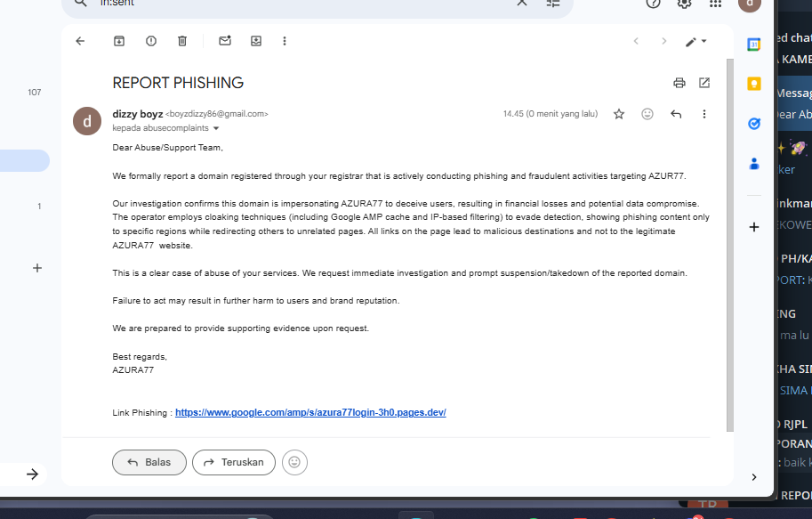This screenshot has width=812, height=519.
Task: Click the Teruskan forward button
Action: pyautogui.click(x=234, y=462)
